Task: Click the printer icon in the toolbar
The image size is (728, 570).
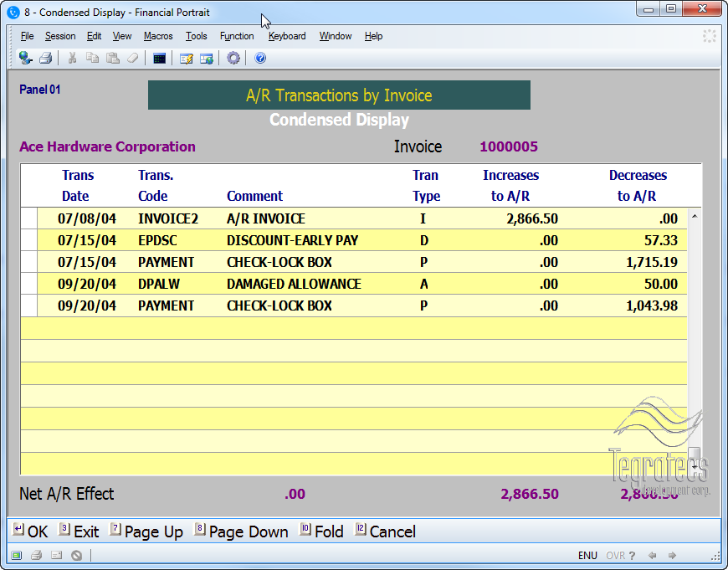Action: pos(45,58)
